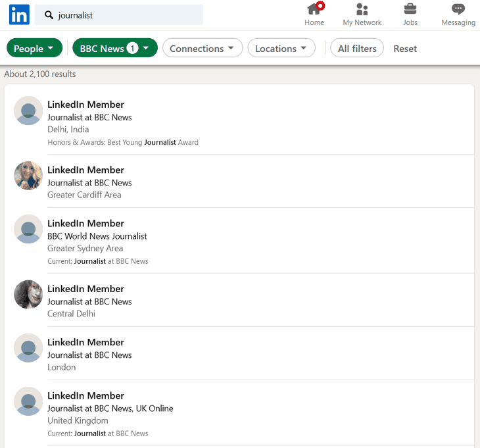Click 'Journalist at BBC News, UK Online' headline
This screenshot has width=480, height=448.
[110, 409]
